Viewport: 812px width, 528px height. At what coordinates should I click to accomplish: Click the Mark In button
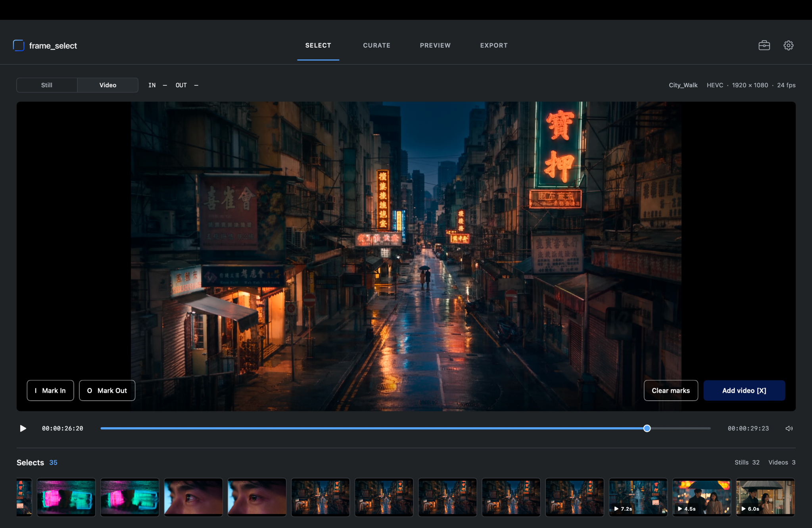click(50, 390)
